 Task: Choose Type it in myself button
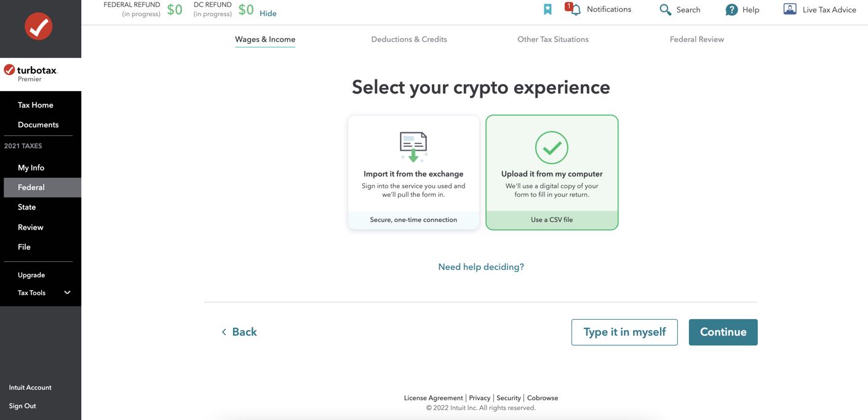(x=624, y=332)
